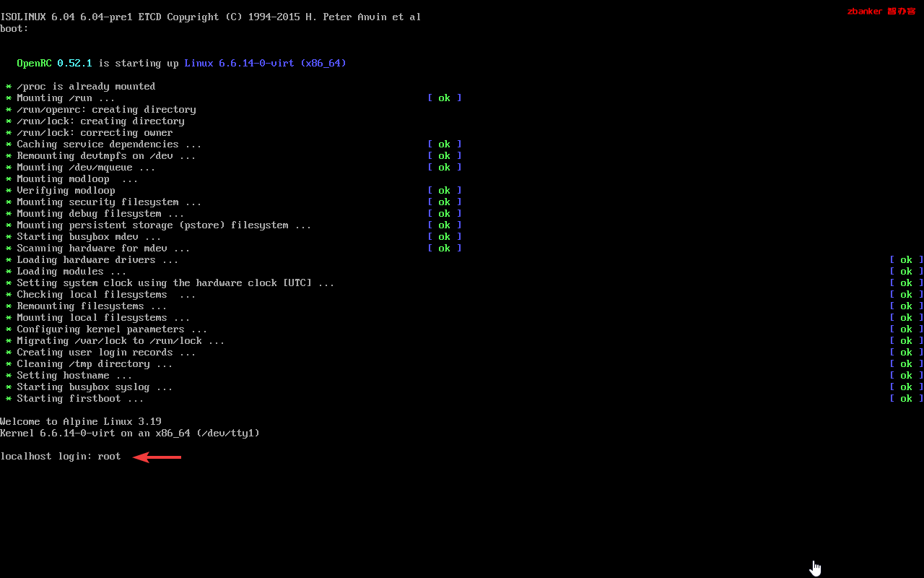
Task: Click the [ ok ] status for Checking local filesystems
Action: point(907,295)
